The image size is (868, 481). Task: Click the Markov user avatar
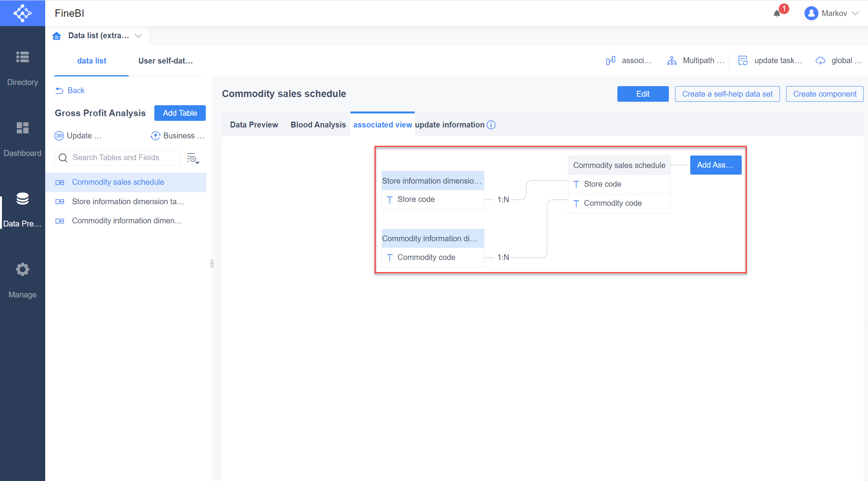coord(811,13)
